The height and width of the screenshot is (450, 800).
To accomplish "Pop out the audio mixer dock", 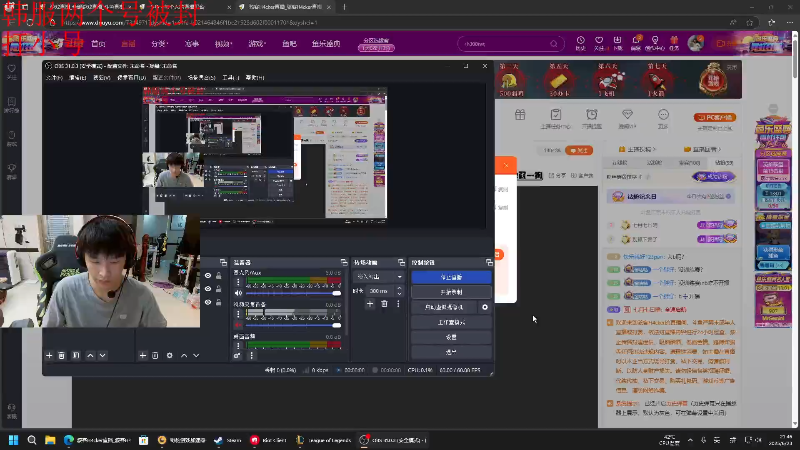I will 344,262.
